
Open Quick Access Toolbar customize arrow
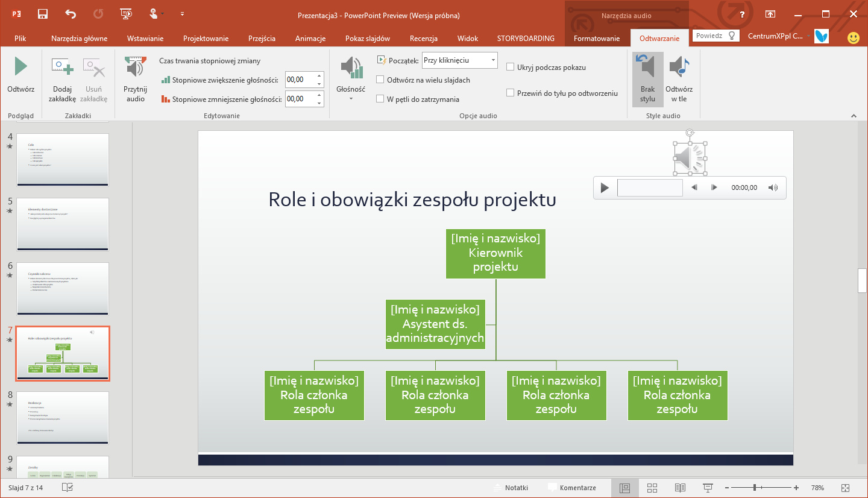182,14
